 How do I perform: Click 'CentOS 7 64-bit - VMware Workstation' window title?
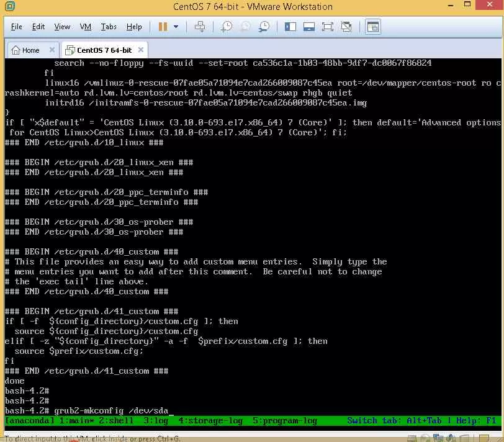(x=253, y=6)
